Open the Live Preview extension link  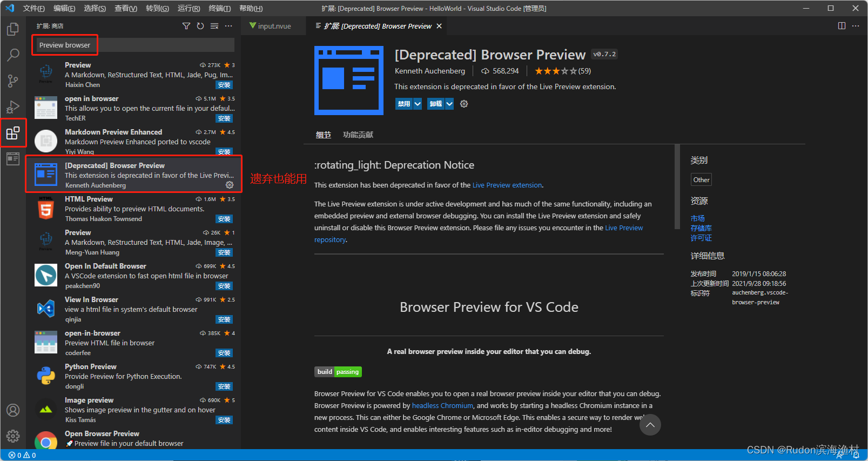(x=507, y=185)
